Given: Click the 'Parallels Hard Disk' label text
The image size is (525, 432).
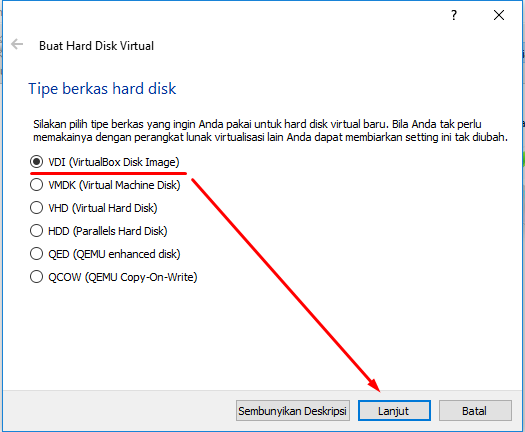Looking at the screenshot, I should tap(120, 231).
